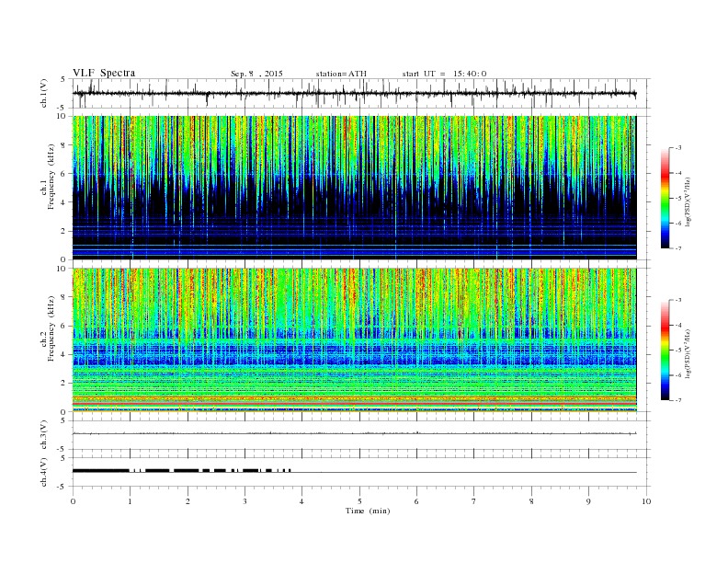The height and width of the screenshot is (563, 728).
Task: Click the "ch.1(V)" waveform axis label
Action: (x=44, y=93)
